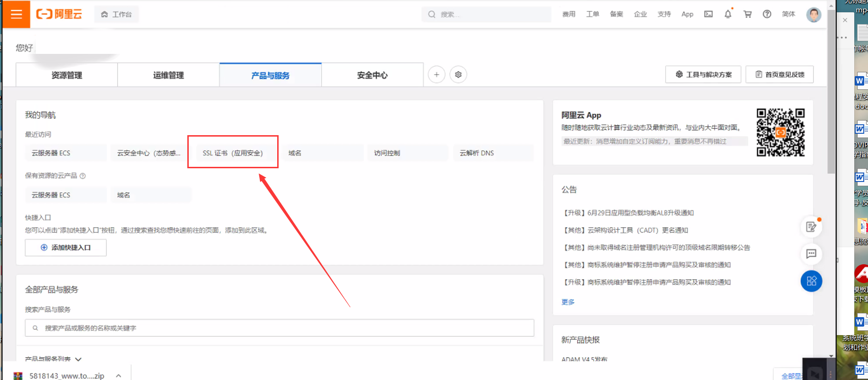Open recent 域名 shortcut
This screenshot has width=868, height=380.
[323, 153]
